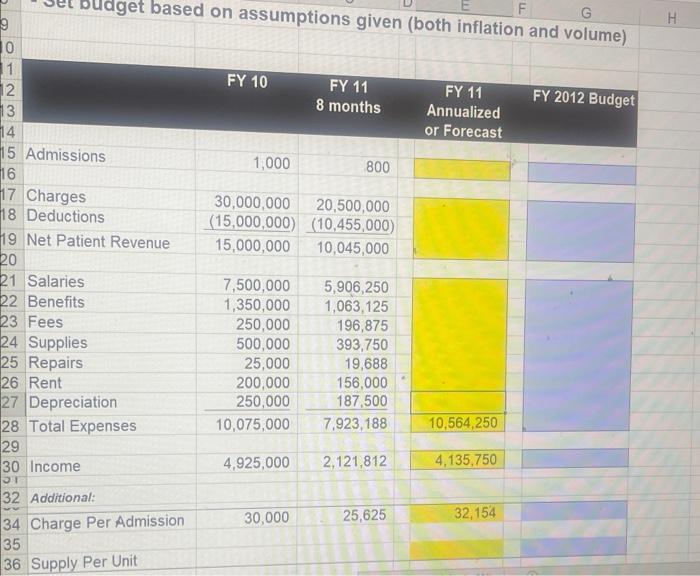
Task: Select Rent value 200,000
Action: click(262, 383)
